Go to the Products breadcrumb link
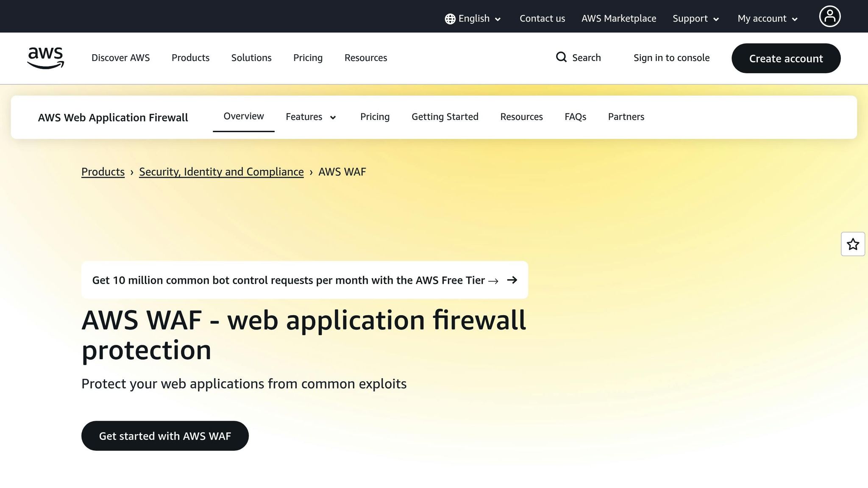Image resolution: width=868 pixels, height=488 pixels. click(103, 172)
